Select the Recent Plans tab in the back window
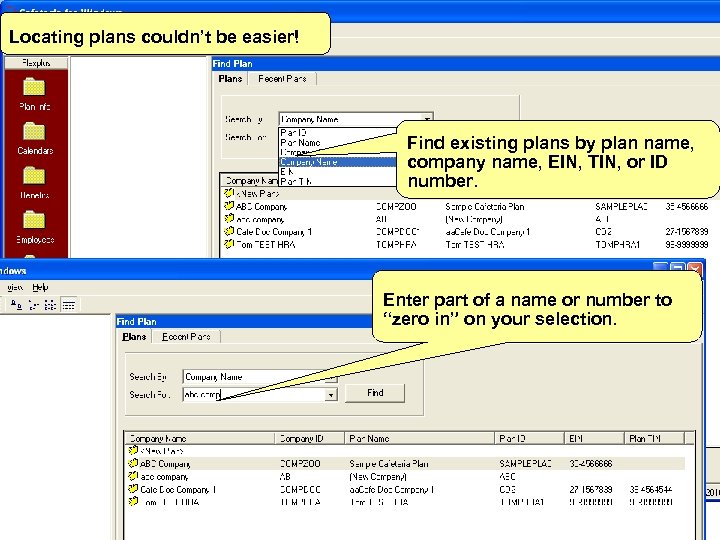 click(x=282, y=79)
